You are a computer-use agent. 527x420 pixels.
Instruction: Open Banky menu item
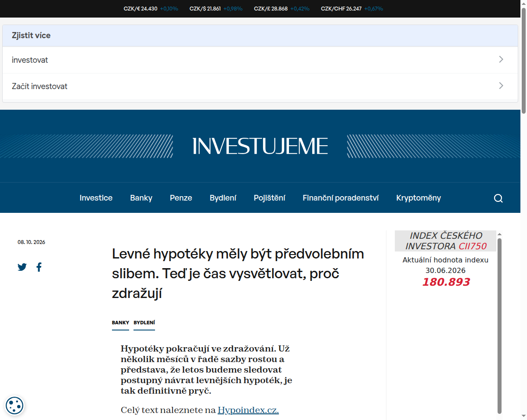141,198
